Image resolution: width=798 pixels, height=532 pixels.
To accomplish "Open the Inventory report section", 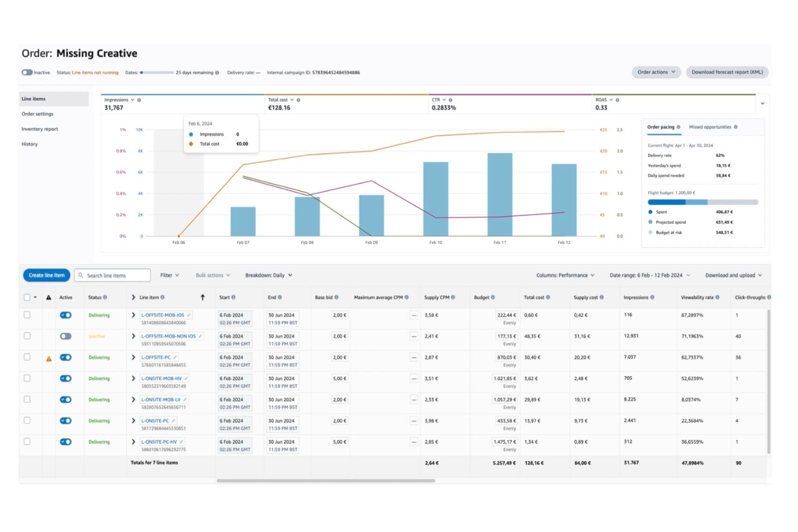I will click(40, 129).
